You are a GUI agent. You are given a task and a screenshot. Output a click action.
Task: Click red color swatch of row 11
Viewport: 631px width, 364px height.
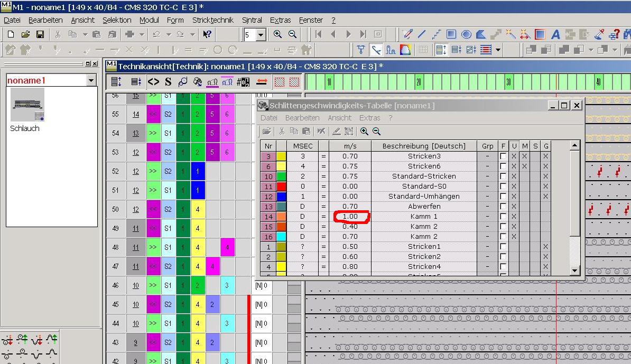[x=281, y=186]
